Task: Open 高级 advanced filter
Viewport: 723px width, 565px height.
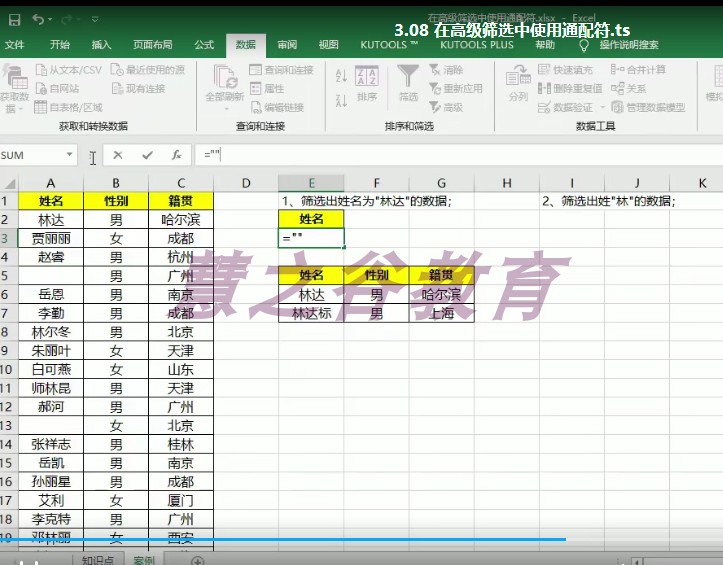Action: pos(445,107)
